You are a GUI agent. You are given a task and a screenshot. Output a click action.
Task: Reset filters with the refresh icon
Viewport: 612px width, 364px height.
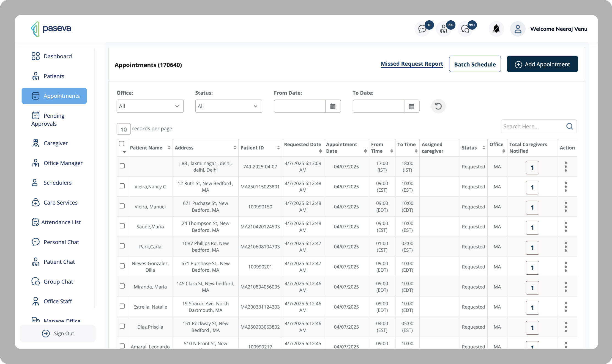(x=438, y=106)
